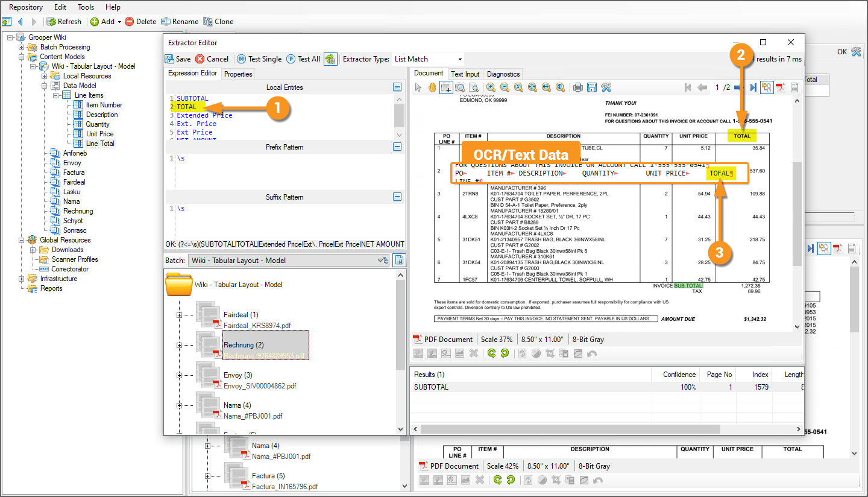Open the Extractor Type dropdown
868x497 pixels.
click(x=428, y=59)
